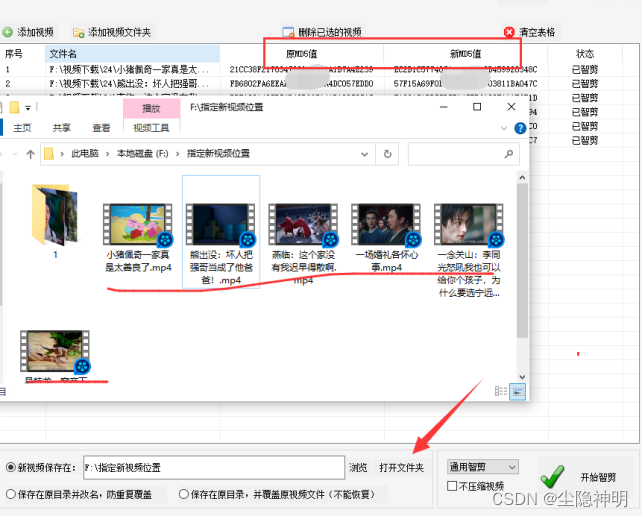Open the 通用智剪 mode dropdown
The height and width of the screenshot is (517, 643).
[x=482, y=467]
